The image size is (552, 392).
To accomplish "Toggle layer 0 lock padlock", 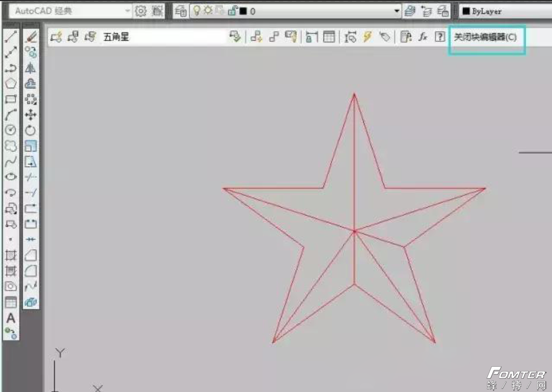I will [x=232, y=11].
